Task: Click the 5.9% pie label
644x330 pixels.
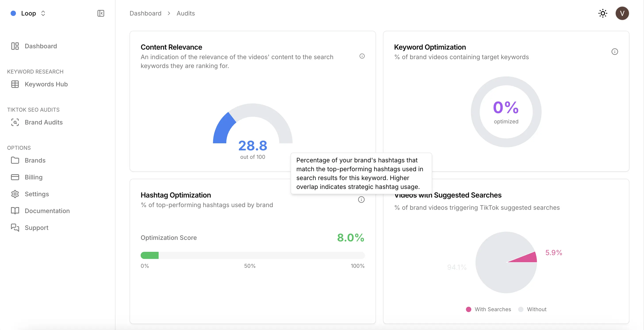Action: (x=554, y=253)
